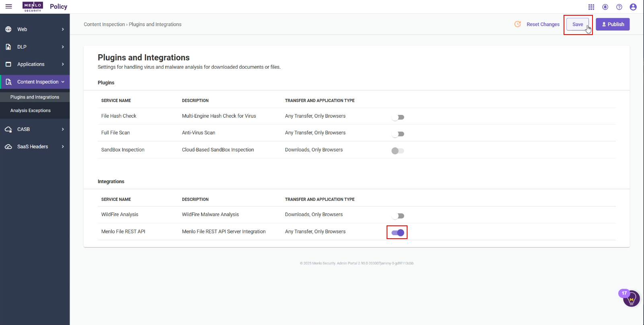644x325 pixels.
Task: Open the help question mark icon
Action: point(619,7)
